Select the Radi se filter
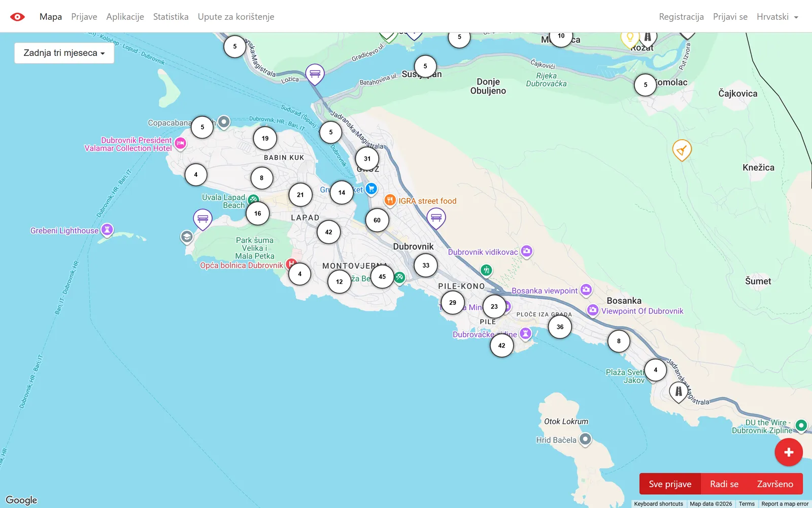The image size is (812, 508). (x=724, y=484)
